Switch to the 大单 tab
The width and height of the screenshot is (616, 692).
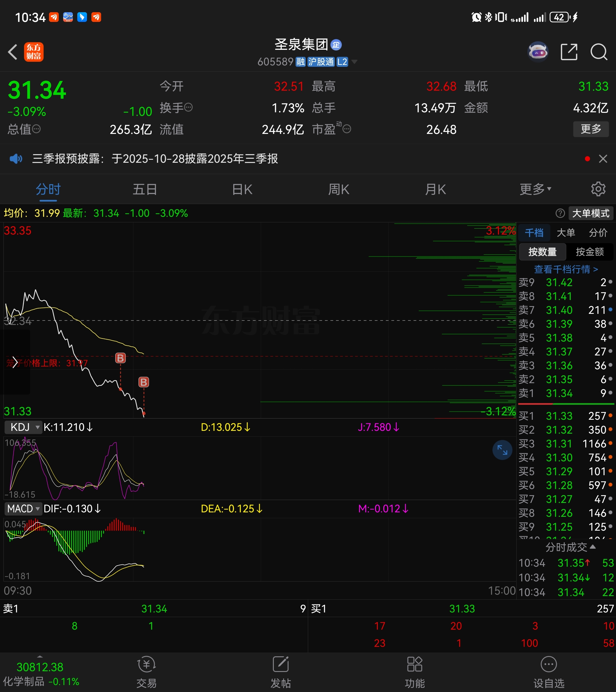[566, 233]
